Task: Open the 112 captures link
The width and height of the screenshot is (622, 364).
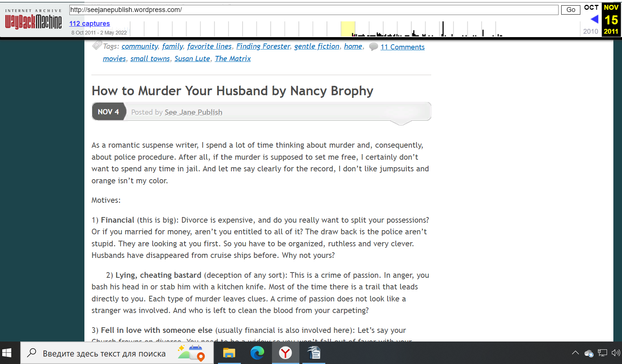Action: pos(89,24)
